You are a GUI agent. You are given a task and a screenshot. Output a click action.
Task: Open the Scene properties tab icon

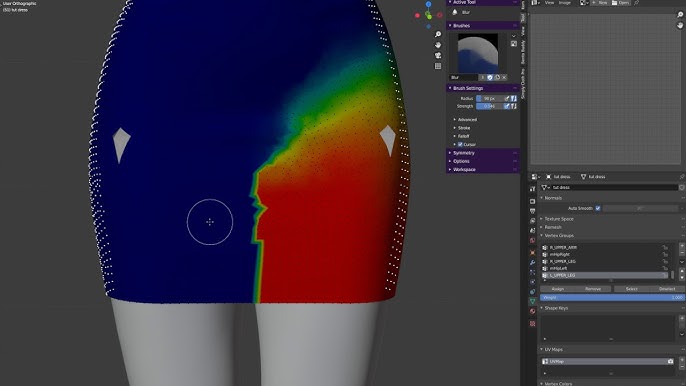point(532,230)
